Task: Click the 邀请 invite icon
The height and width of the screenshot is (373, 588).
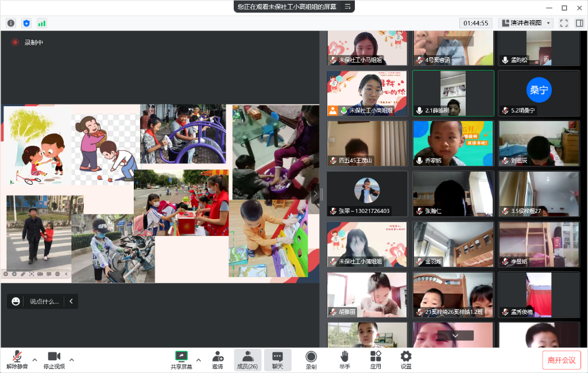Action: tap(218, 360)
